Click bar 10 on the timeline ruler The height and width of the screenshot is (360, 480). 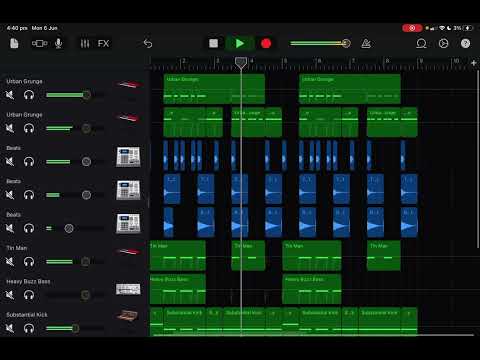coord(456,61)
